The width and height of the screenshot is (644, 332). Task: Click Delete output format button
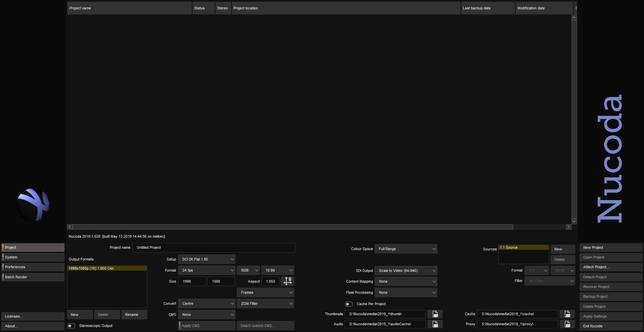click(x=107, y=315)
